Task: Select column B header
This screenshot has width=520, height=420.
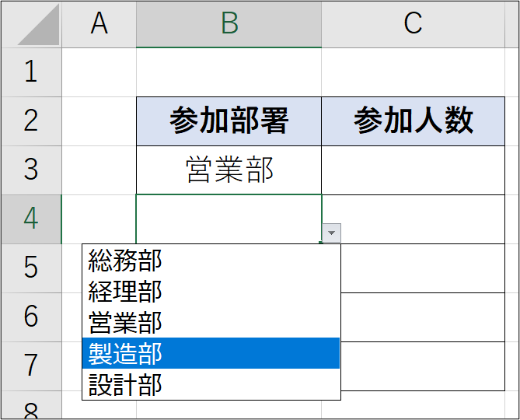Action: tap(229, 24)
